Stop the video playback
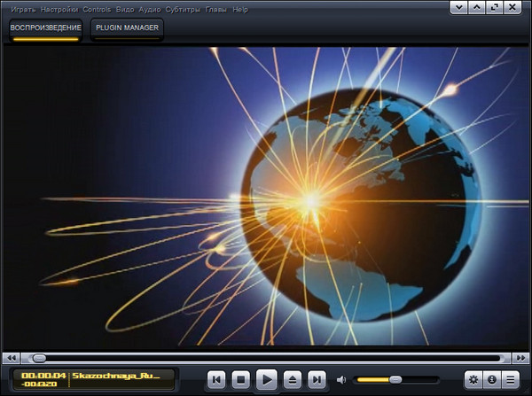532x396 pixels. (240, 380)
